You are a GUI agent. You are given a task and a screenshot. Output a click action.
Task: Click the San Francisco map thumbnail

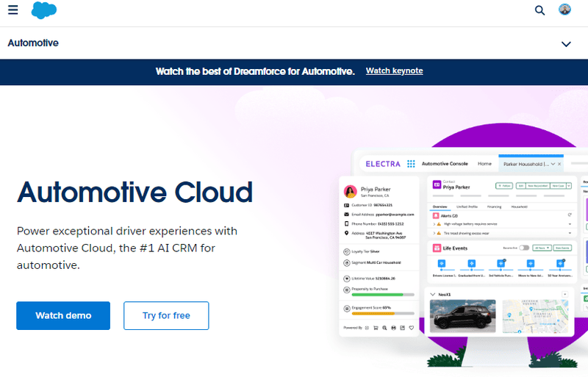(x=535, y=316)
